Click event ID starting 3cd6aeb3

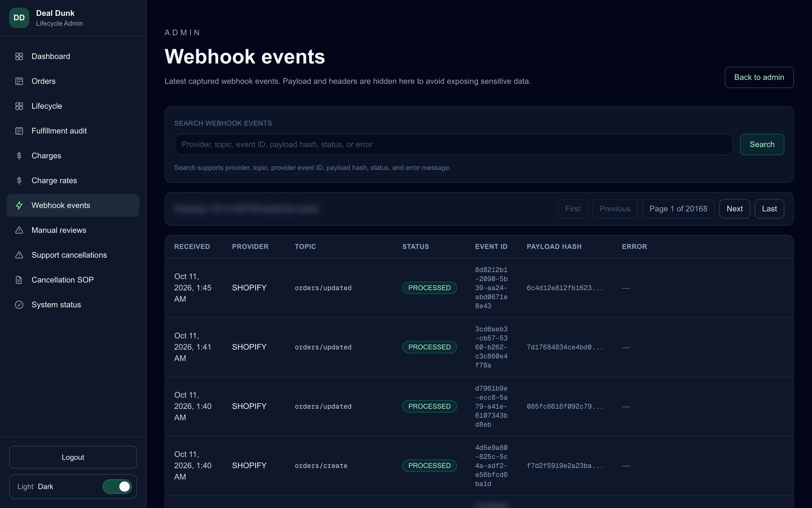click(491, 347)
